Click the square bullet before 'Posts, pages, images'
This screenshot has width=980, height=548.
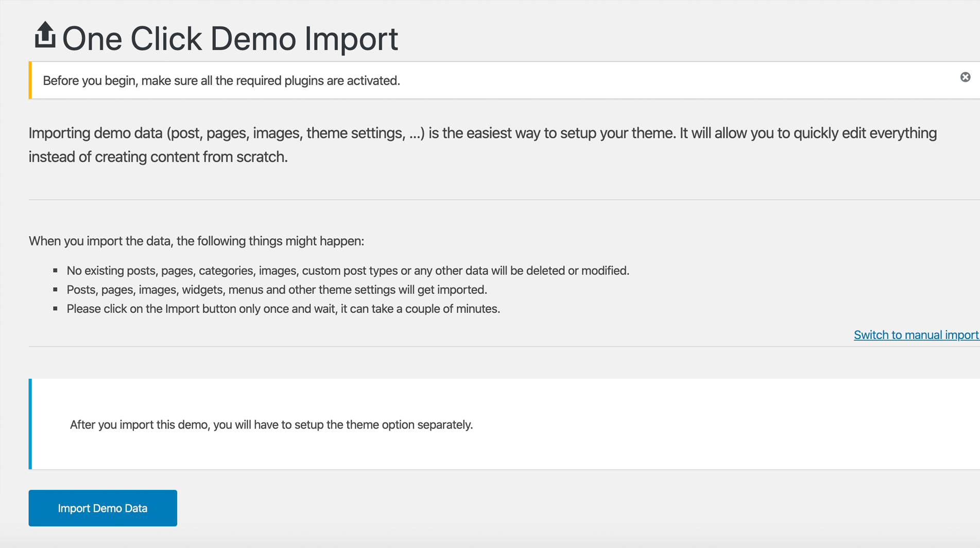pos(55,290)
